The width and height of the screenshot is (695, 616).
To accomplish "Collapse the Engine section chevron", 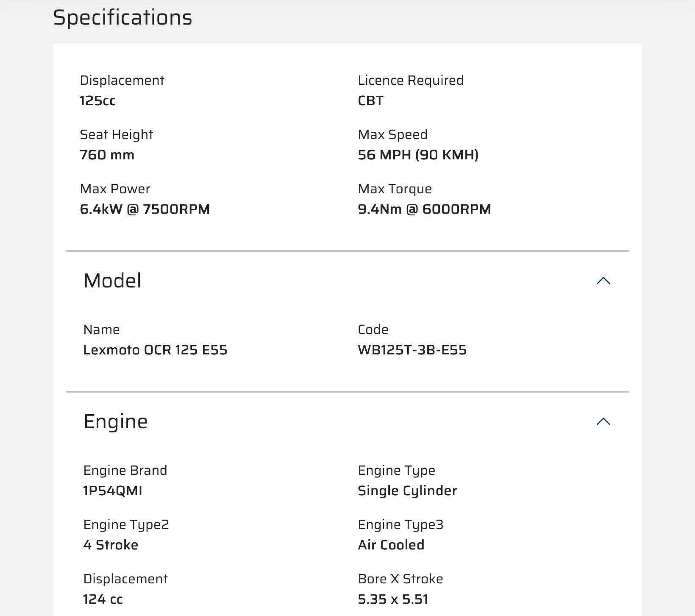I will coord(603,421).
